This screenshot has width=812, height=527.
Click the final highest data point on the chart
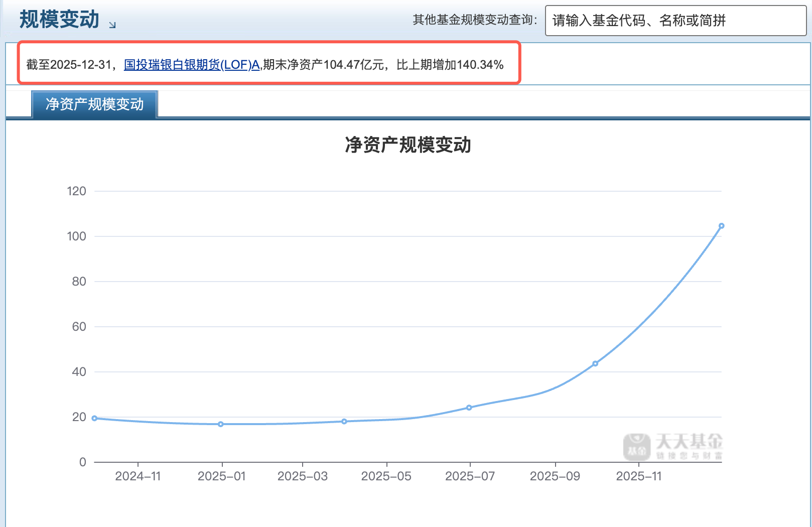[721, 226]
